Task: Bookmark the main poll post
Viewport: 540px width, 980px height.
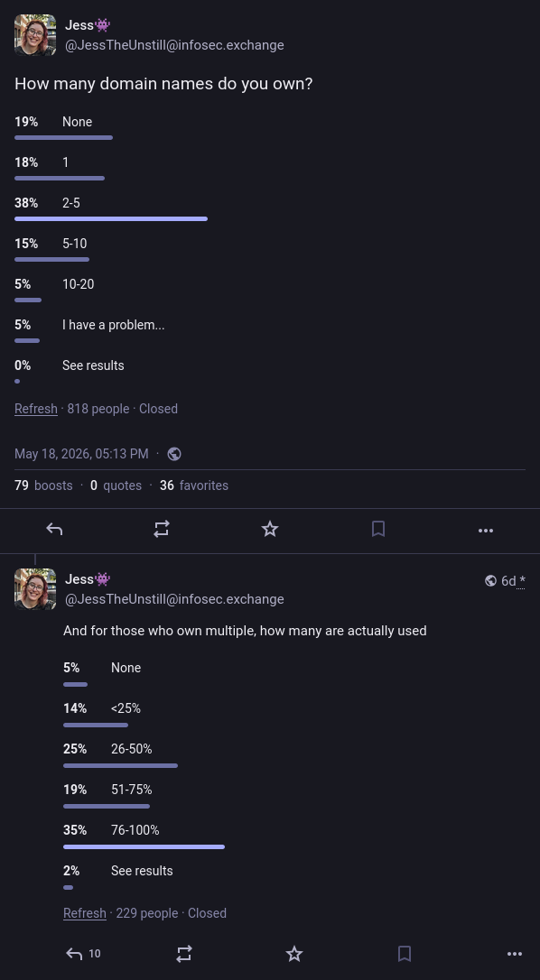Action: tap(378, 530)
